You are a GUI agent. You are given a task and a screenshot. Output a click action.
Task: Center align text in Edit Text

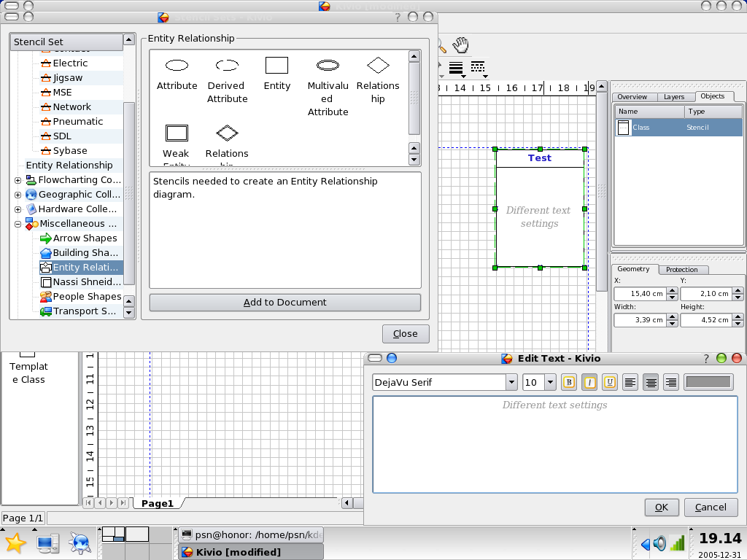click(651, 382)
